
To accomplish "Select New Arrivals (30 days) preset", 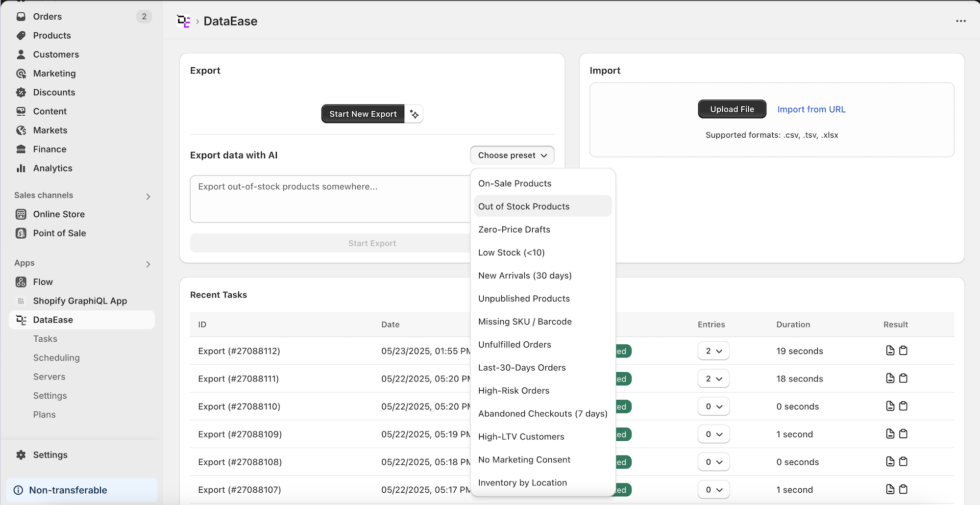I will [543, 276].
